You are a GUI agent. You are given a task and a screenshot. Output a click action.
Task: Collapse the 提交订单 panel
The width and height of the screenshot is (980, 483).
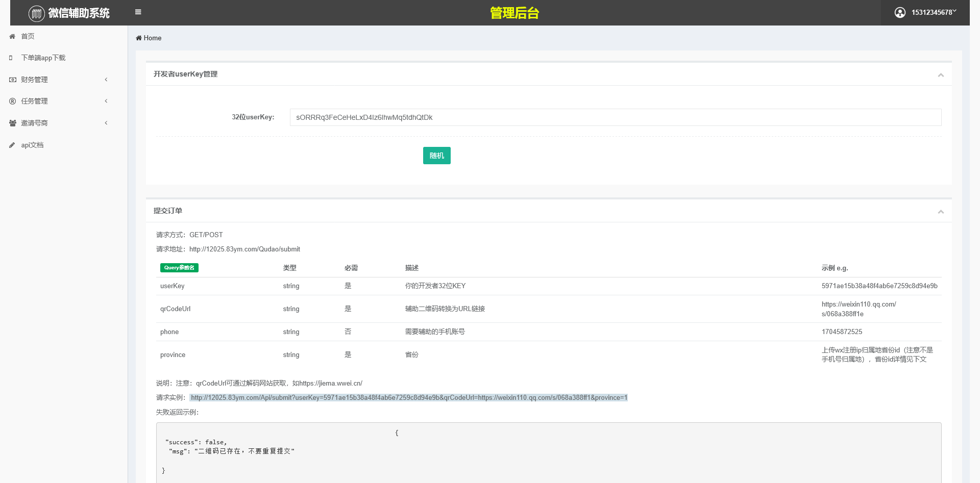click(941, 212)
